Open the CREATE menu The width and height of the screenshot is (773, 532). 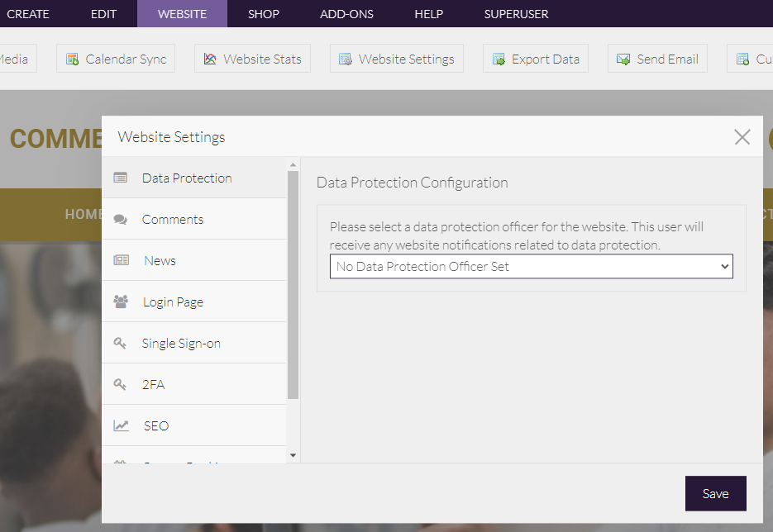(28, 14)
